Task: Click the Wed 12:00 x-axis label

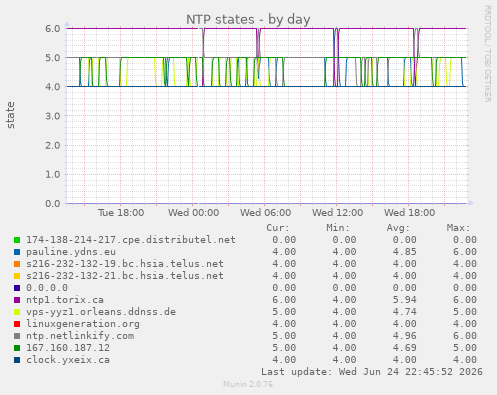Action: (337, 213)
